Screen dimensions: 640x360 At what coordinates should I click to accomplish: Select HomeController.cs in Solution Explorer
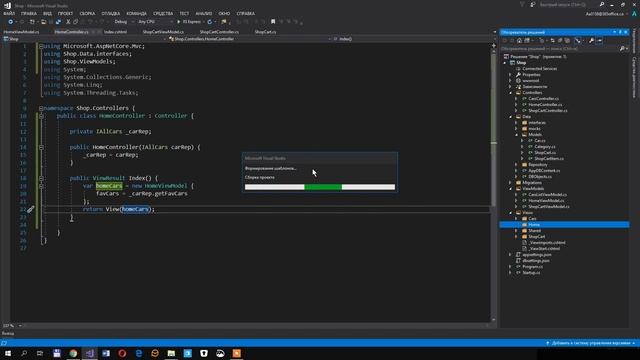coord(545,104)
